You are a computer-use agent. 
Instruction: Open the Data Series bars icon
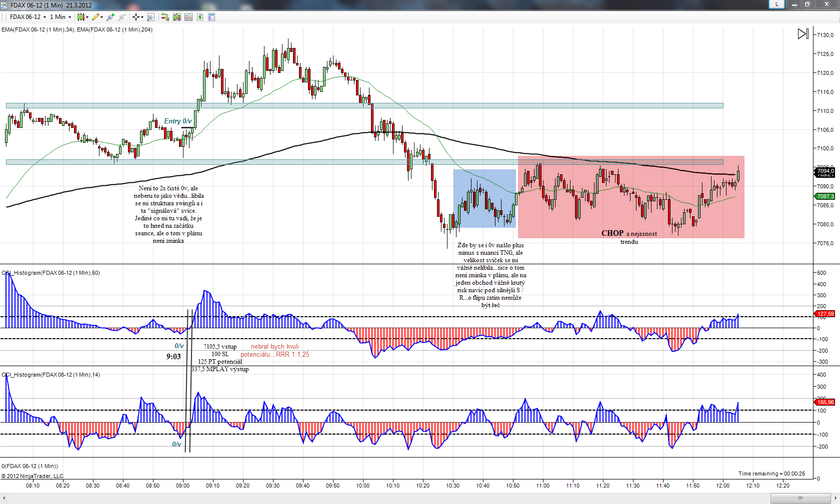[177, 17]
